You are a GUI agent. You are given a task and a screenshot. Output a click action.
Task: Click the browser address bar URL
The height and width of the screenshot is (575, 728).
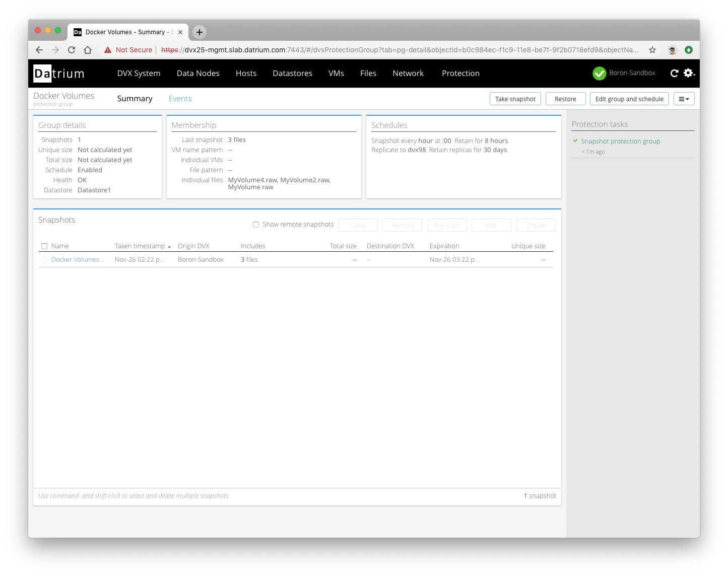pos(399,50)
